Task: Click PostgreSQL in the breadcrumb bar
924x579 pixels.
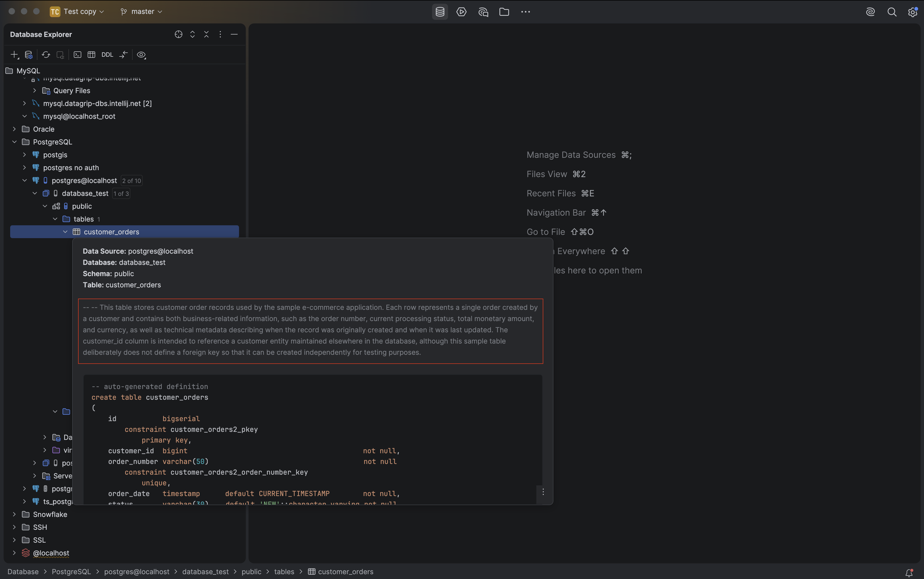Action: tap(71, 572)
